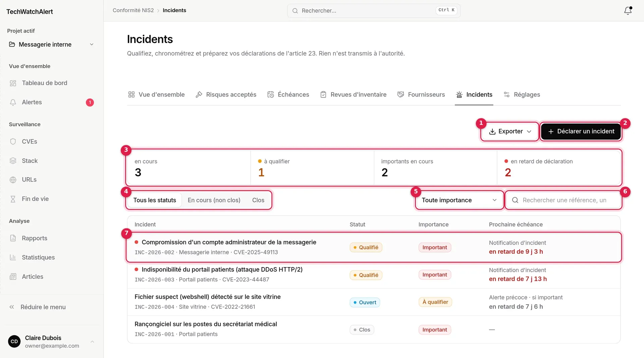This screenshot has width=644, height=358.
Task: Open the notifications bell icon
Action: pos(628,11)
